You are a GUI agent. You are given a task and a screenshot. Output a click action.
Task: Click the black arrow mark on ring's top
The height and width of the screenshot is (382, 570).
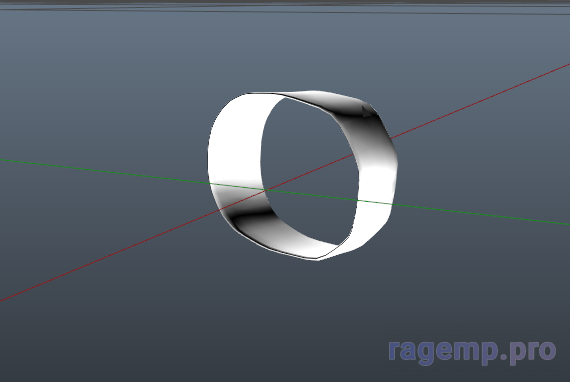[367, 111]
